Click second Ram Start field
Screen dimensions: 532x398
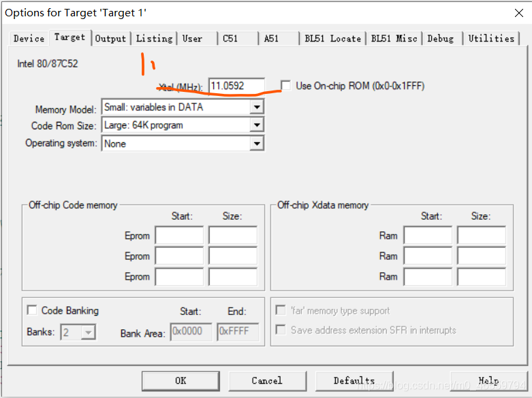click(428, 256)
